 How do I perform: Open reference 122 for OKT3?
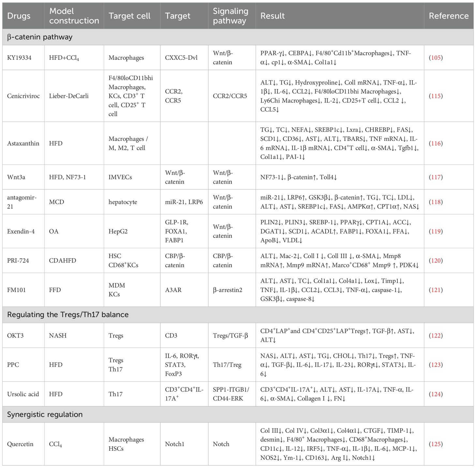(x=436, y=335)
